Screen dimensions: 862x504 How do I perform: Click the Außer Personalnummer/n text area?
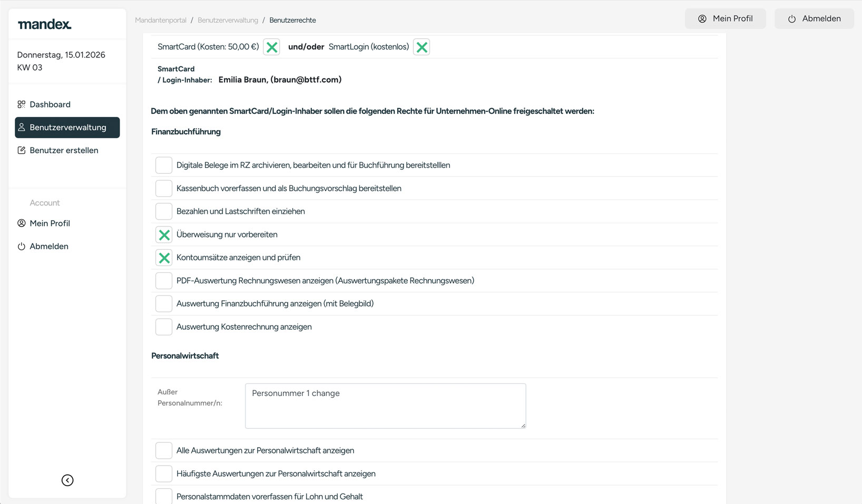coord(385,406)
